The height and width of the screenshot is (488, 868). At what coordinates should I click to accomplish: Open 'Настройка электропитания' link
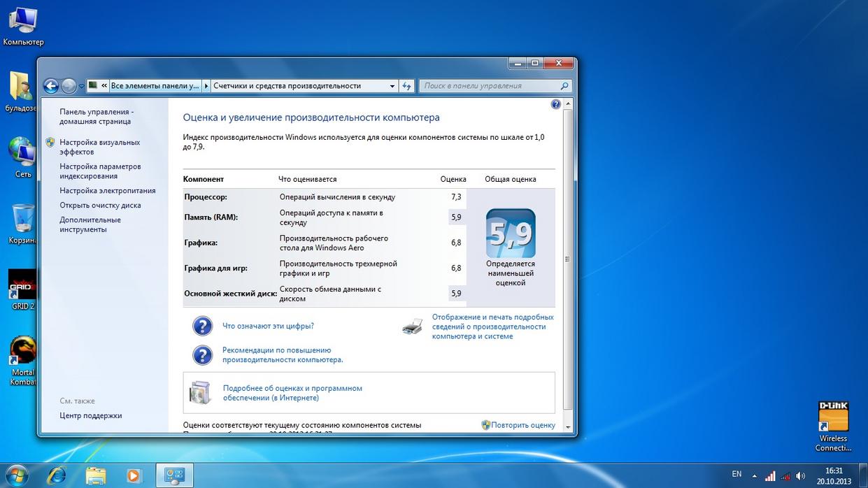coord(108,191)
